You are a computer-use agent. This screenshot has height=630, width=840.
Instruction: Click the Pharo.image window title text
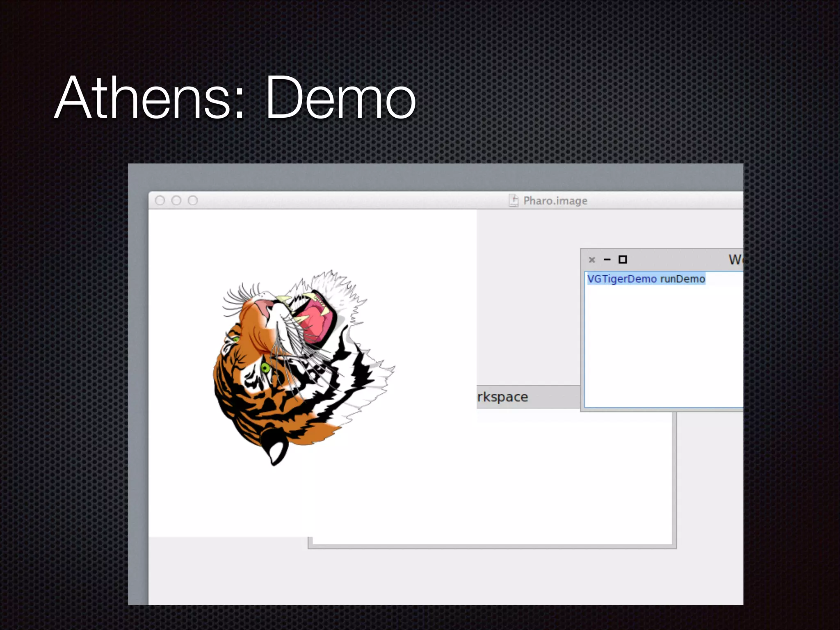click(555, 201)
